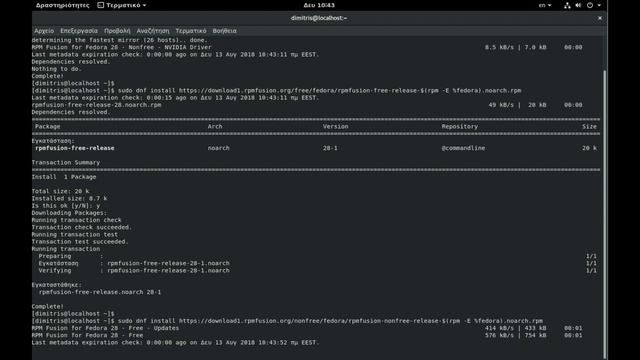Open the en keyboard layout dropdown

(x=545, y=5)
